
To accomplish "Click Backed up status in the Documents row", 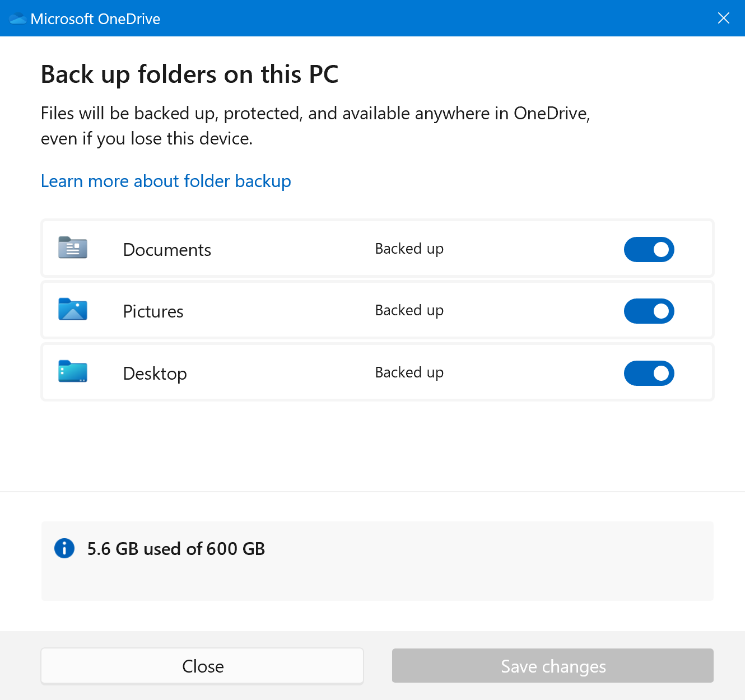I will [409, 249].
